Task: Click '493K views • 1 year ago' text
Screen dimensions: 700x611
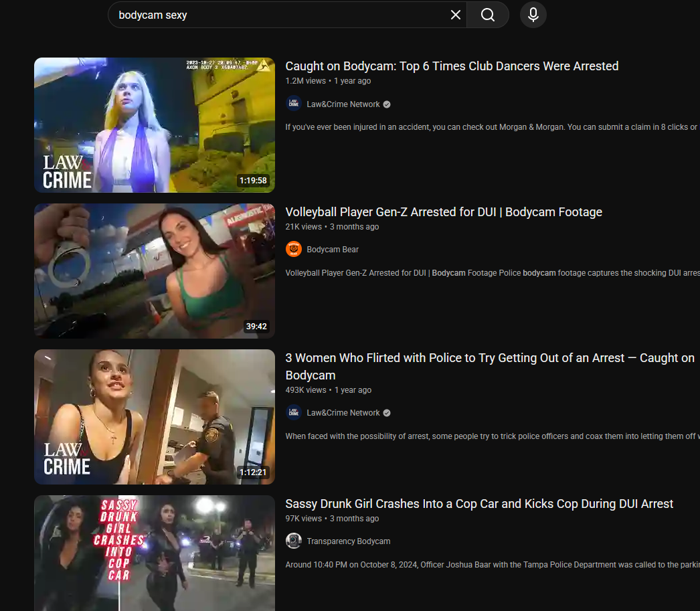Action: (328, 390)
